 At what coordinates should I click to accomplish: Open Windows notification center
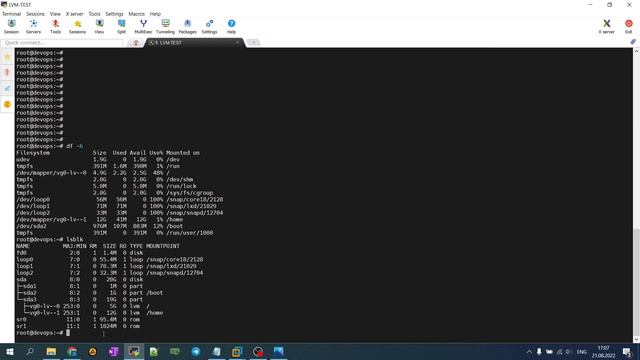pyautogui.click(x=627, y=351)
